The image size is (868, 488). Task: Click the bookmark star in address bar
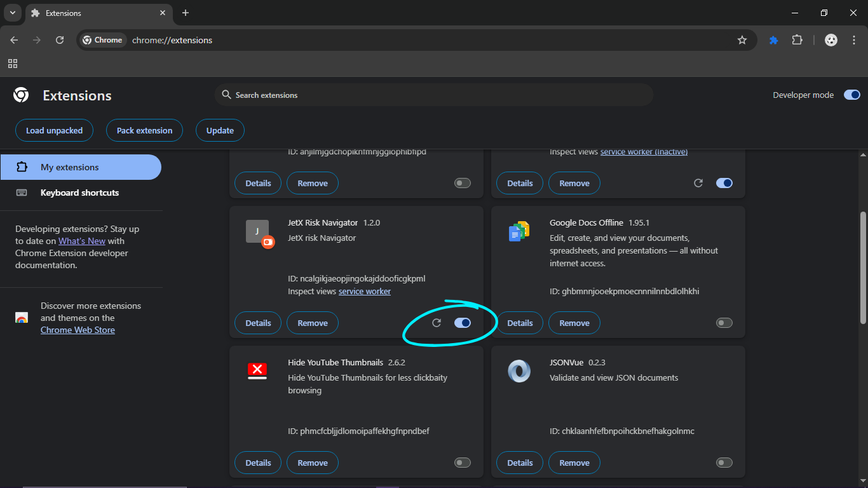[x=742, y=40]
